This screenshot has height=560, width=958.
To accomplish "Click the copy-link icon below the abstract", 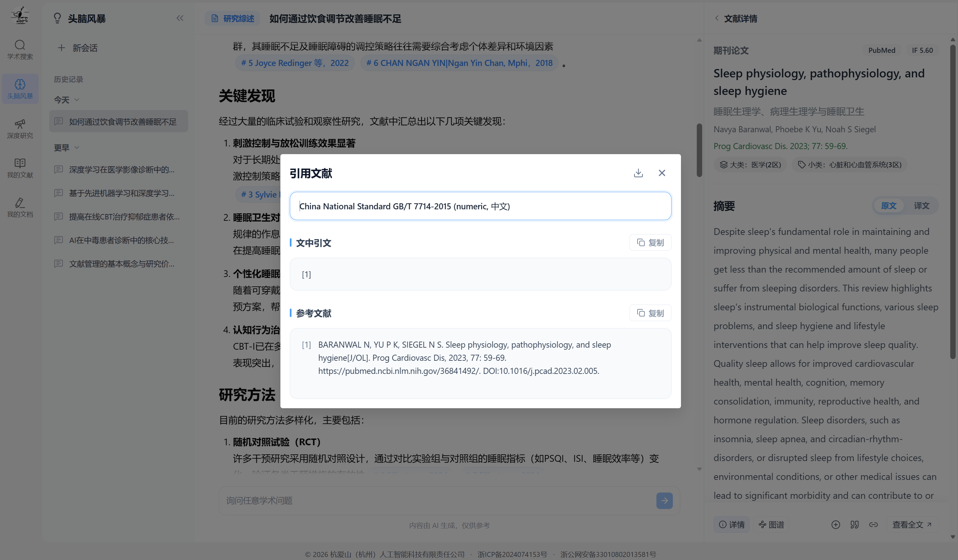I will [x=873, y=524].
